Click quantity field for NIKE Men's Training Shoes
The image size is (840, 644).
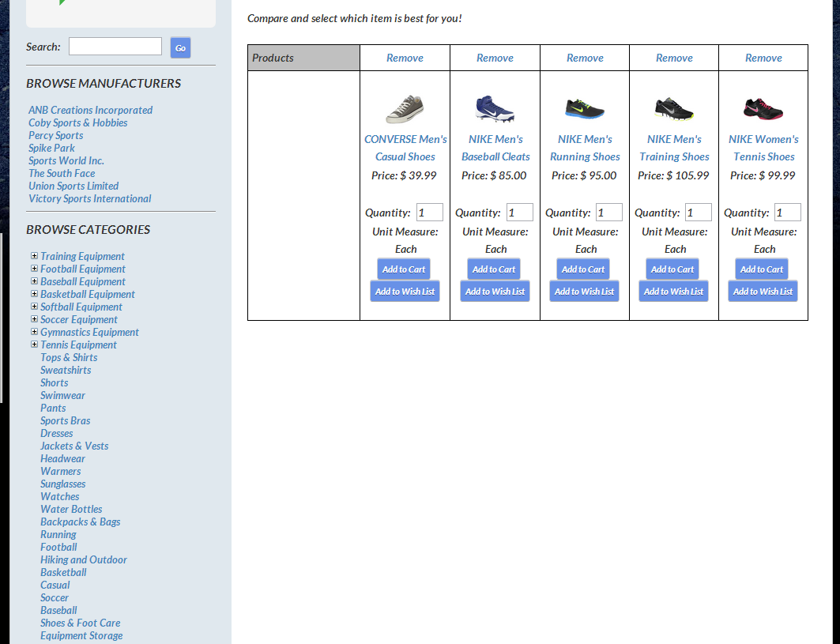698,213
